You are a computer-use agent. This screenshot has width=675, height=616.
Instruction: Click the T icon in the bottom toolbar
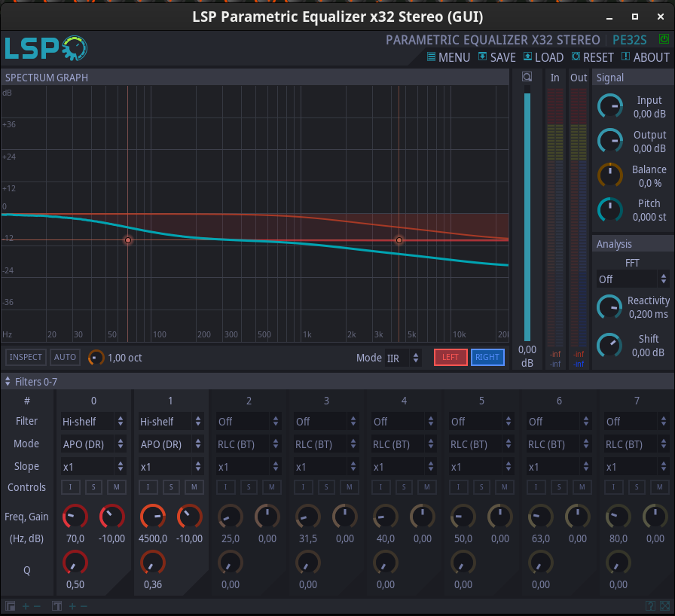(x=57, y=605)
